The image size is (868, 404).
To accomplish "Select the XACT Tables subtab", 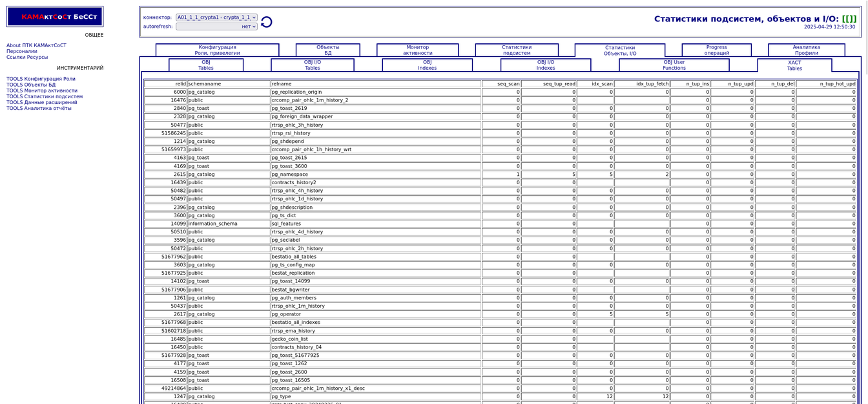I will [794, 65].
